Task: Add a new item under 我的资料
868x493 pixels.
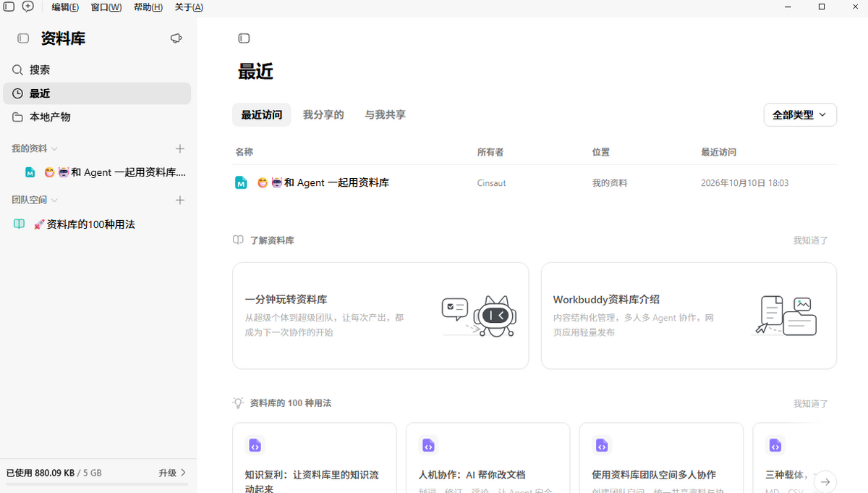Action: click(180, 148)
